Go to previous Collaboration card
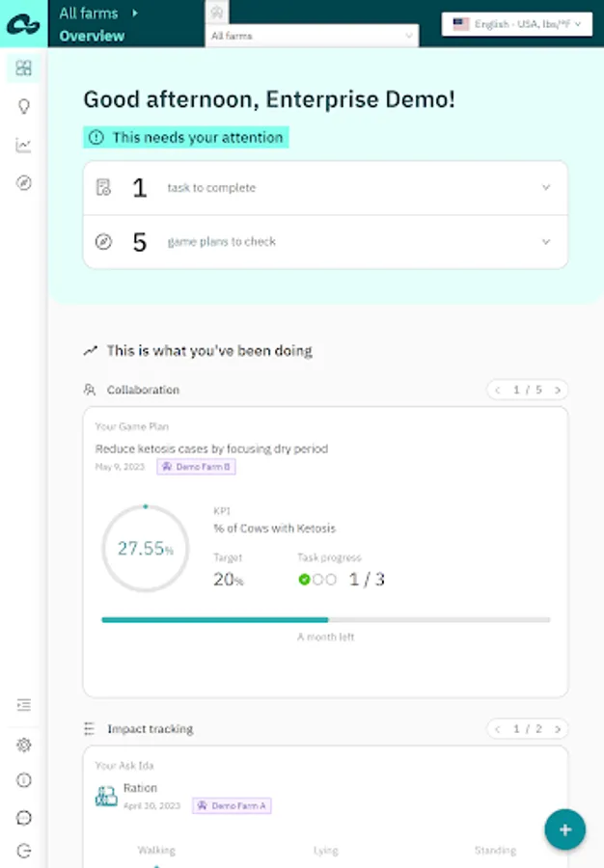The image size is (604, 868). click(x=498, y=391)
